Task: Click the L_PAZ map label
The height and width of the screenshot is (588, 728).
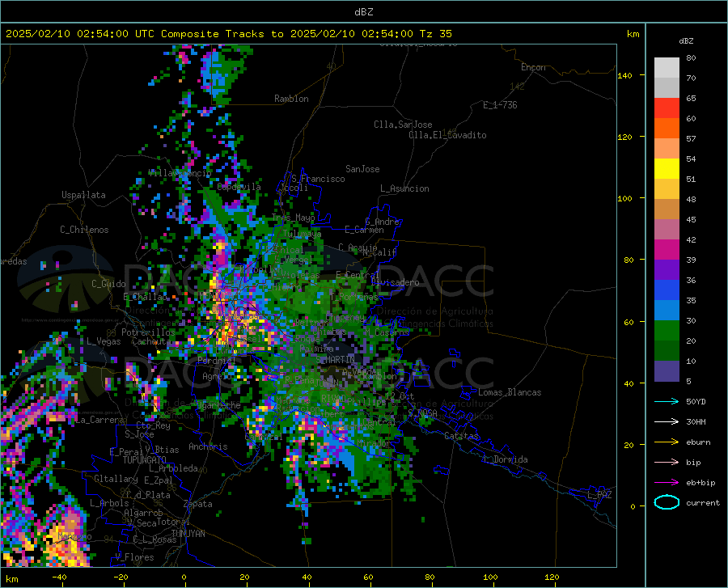Action: (599, 495)
